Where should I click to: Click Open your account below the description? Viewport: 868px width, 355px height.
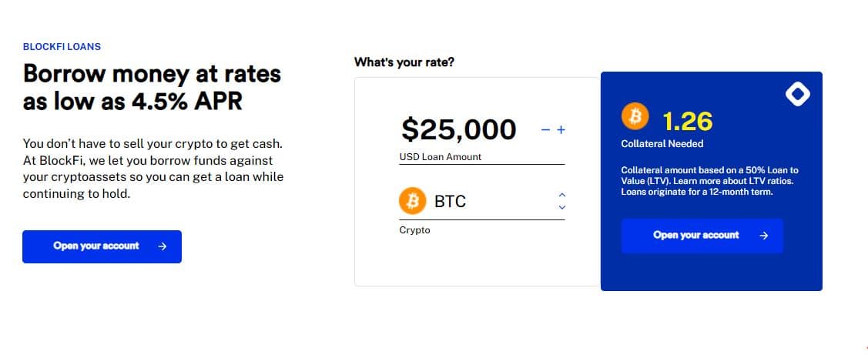click(x=102, y=246)
